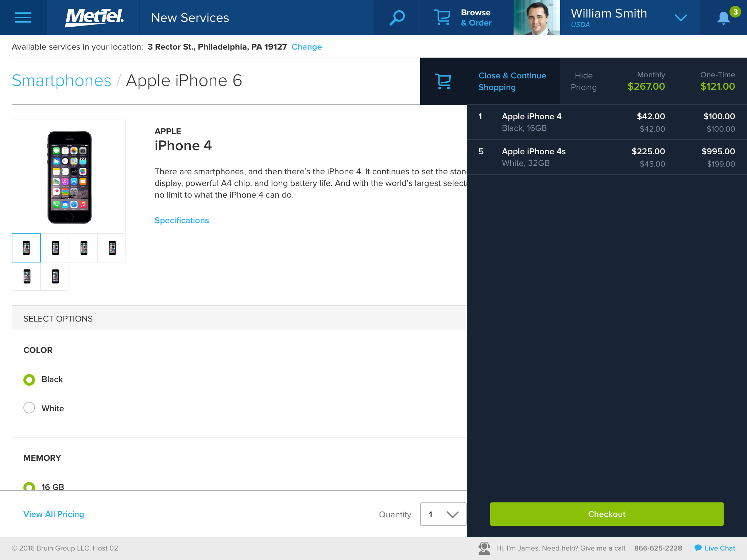This screenshot has height=560, width=747.
Task: Expand the William Smith account dropdown
Action: point(681,17)
